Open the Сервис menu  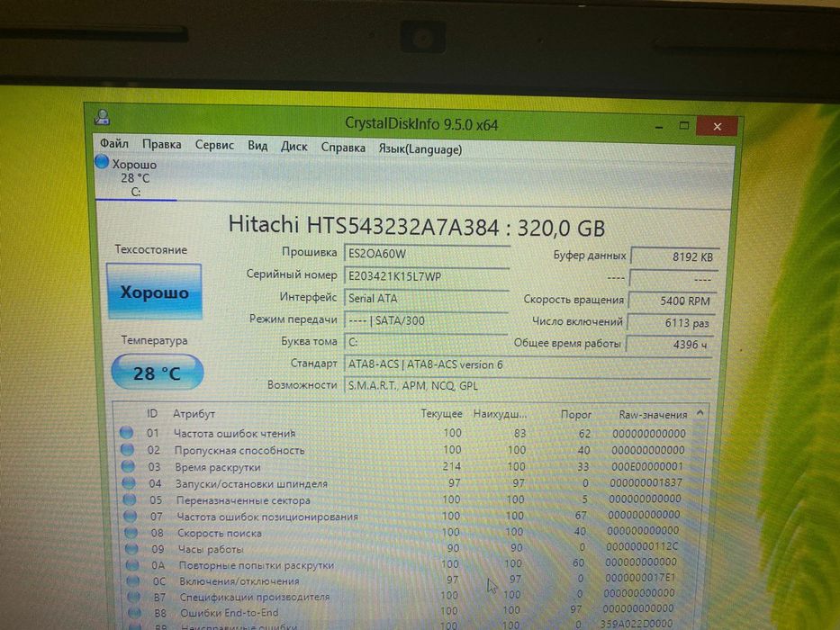[214, 145]
